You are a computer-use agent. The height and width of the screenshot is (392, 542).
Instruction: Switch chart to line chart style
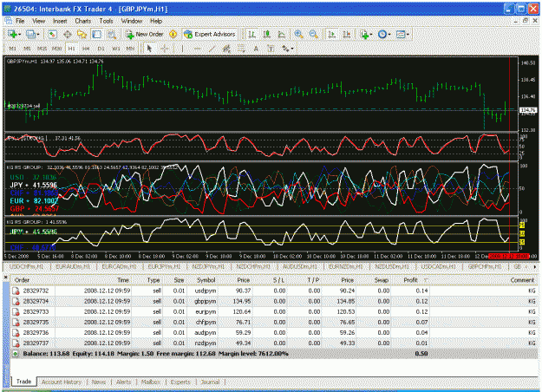pyautogui.click(x=281, y=34)
